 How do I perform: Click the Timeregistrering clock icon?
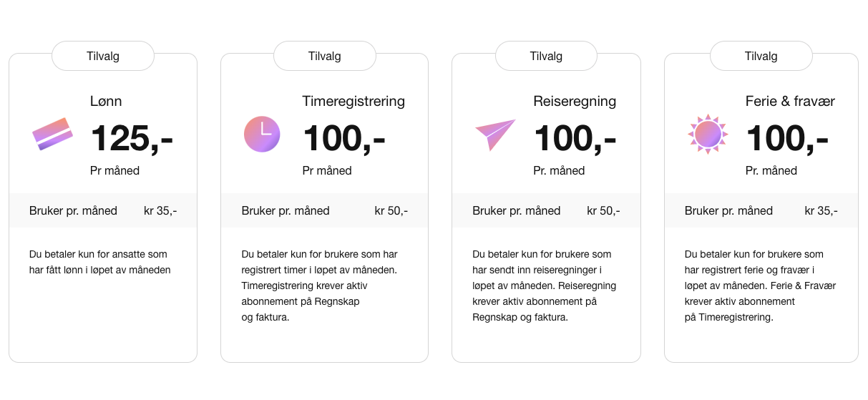tap(262, 134)
